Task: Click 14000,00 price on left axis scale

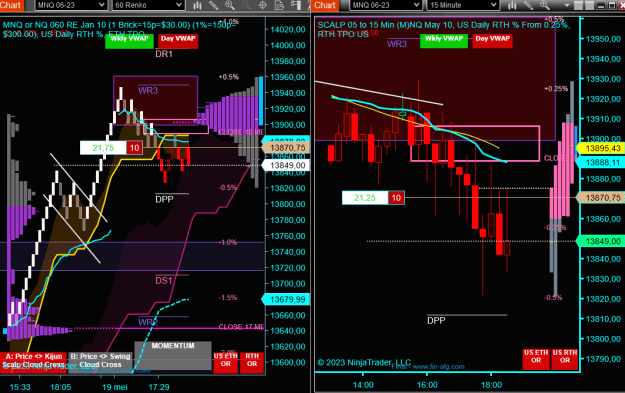Action: 288,45
